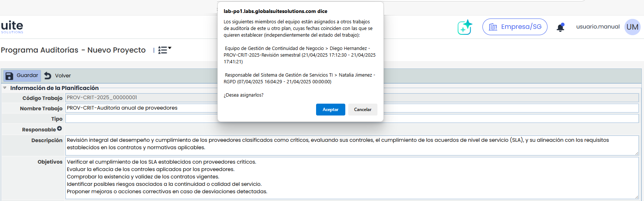Click the Suite Solutions logo
644x201 pixels.
click(x=12, y=27)
